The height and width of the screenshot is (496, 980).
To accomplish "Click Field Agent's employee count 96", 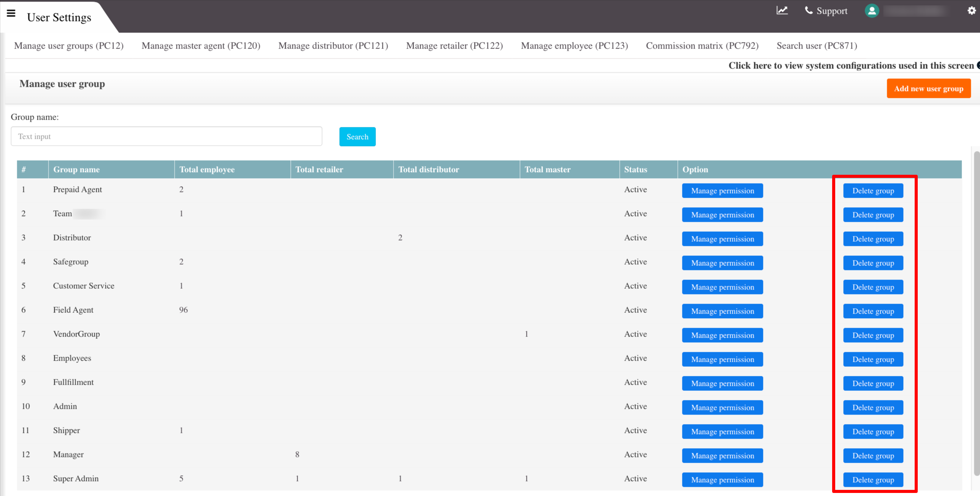I will click(x=183, y=310).
